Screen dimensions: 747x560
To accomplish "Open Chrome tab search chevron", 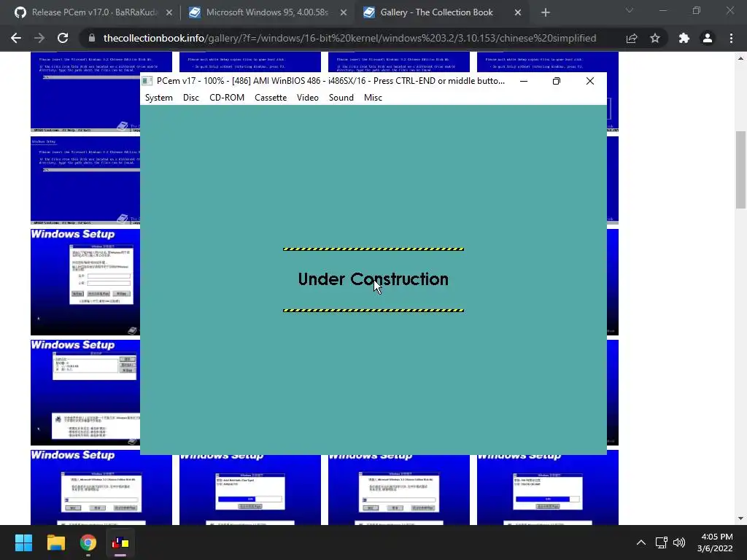I will pyautogui.click(x=630, y=10).
